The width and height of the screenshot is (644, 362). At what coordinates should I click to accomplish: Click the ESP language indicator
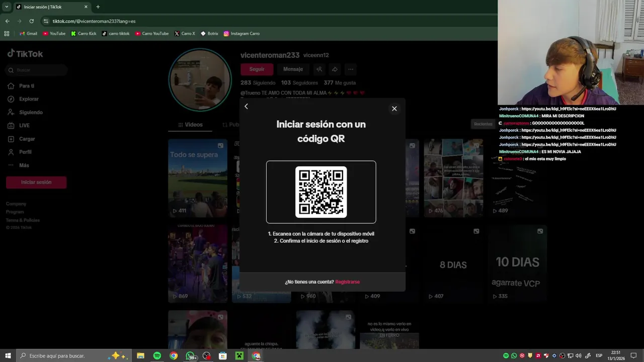point(599,355)
